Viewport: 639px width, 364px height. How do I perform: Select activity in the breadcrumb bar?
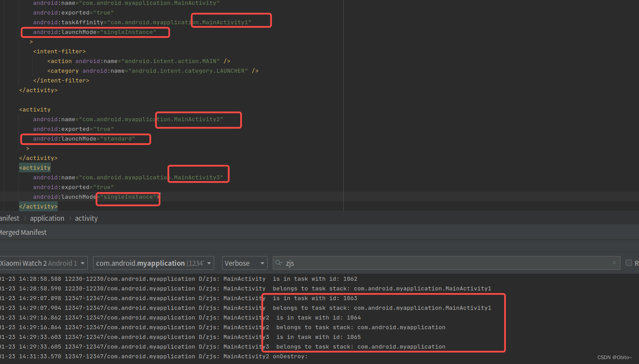tap(86, 218)
